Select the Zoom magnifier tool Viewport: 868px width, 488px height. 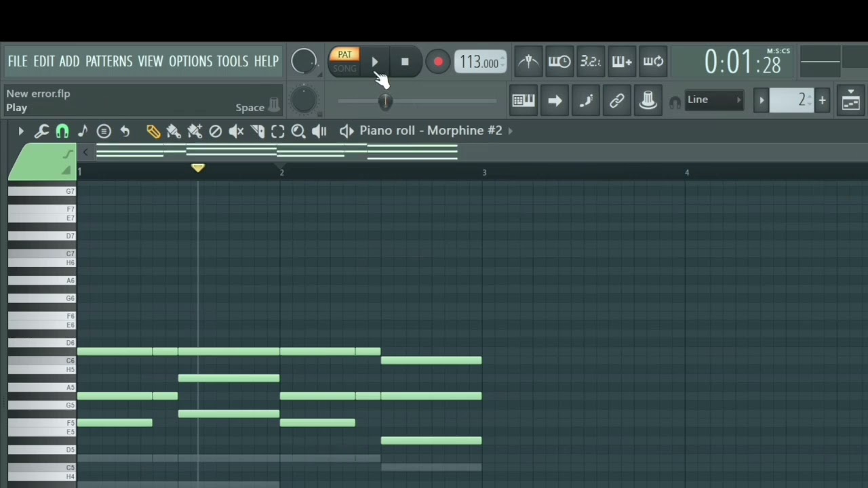(298, 131)
